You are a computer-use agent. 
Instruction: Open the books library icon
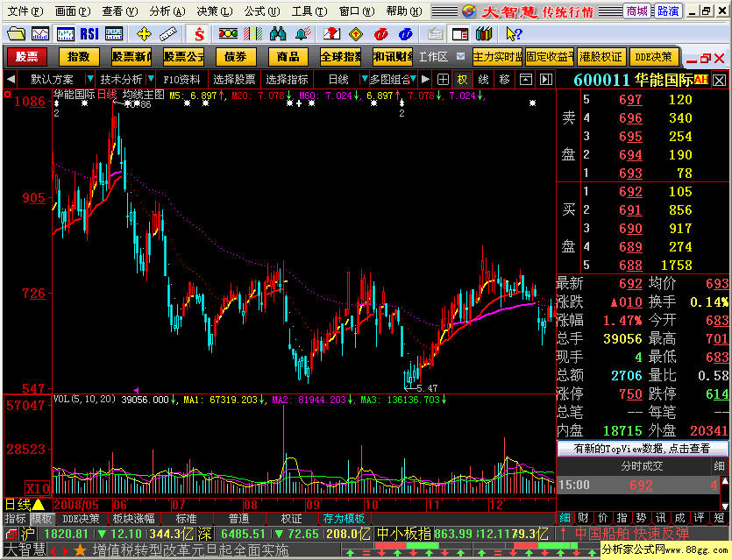click(484, 33)
